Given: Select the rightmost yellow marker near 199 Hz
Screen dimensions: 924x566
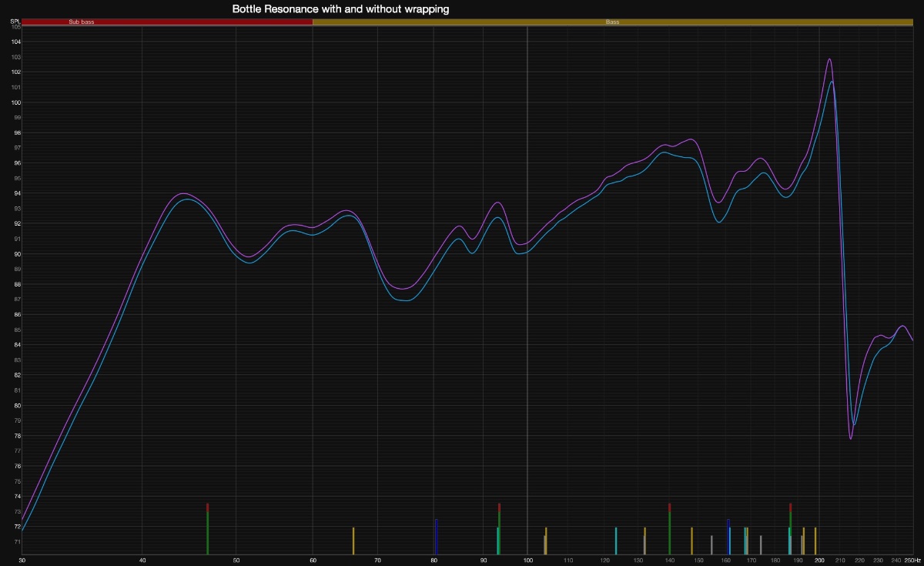Looking at the screenshot, I should [x=815, y=541].
